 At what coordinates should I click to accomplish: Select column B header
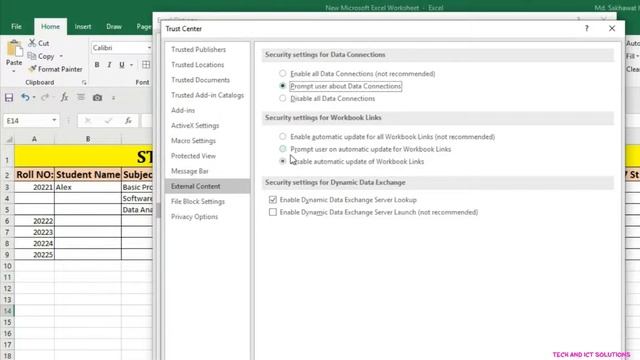tap(88, 139)
